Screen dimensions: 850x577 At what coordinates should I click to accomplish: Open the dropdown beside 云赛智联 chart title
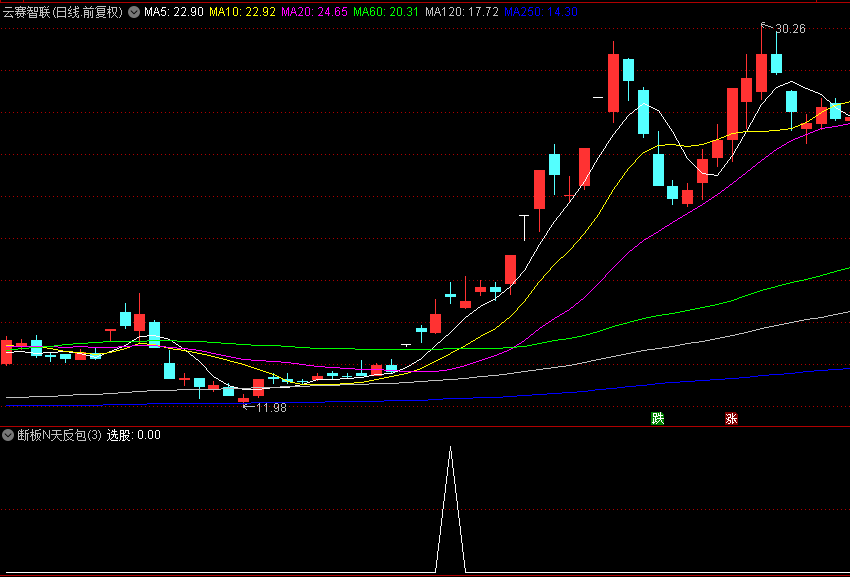point(134,13)
